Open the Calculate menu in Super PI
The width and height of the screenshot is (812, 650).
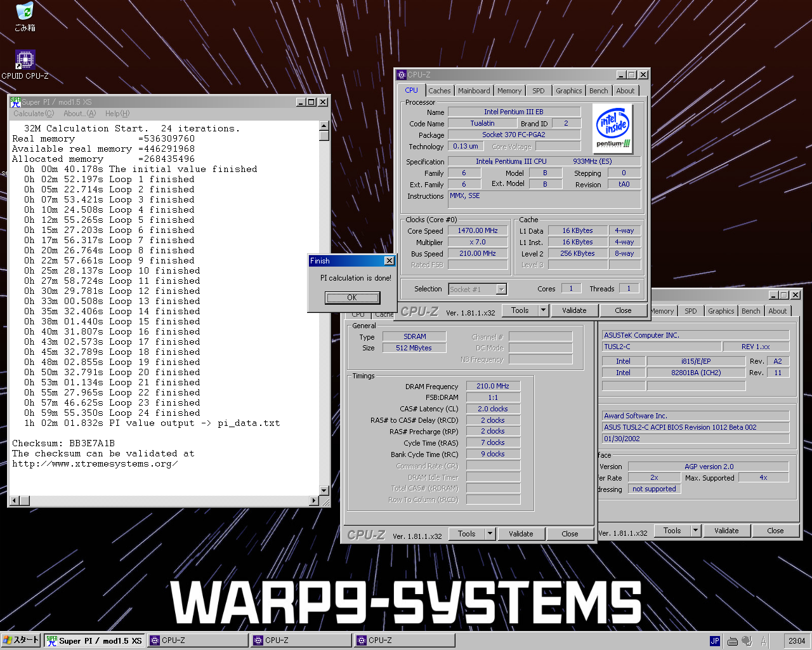[x=34, y=114]
